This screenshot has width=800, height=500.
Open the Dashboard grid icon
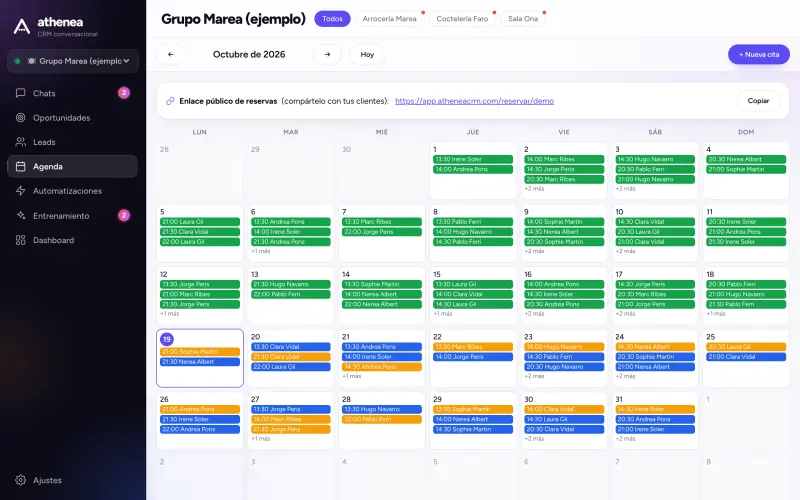point(20,240)
